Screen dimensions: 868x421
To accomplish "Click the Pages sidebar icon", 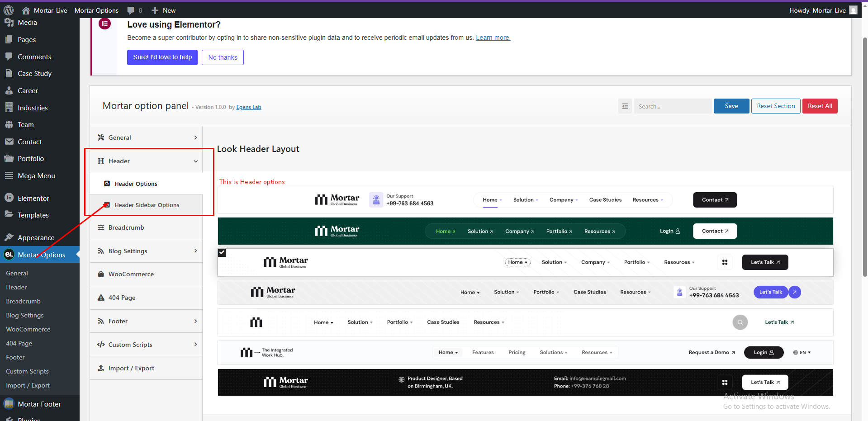I will pos(9,40).
